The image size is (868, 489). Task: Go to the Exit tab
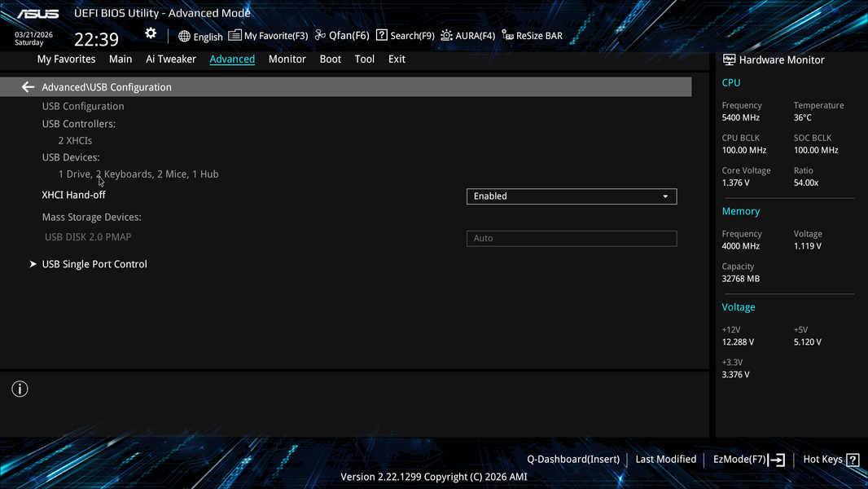tap(397, 59)
